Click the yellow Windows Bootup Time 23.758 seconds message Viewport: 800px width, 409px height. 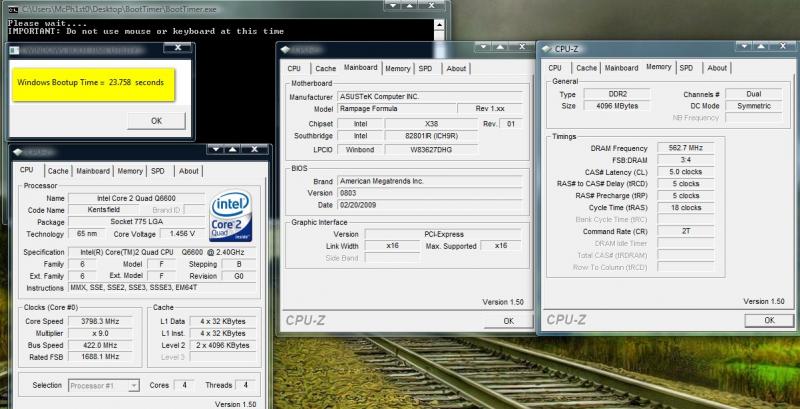pos(93,83)
